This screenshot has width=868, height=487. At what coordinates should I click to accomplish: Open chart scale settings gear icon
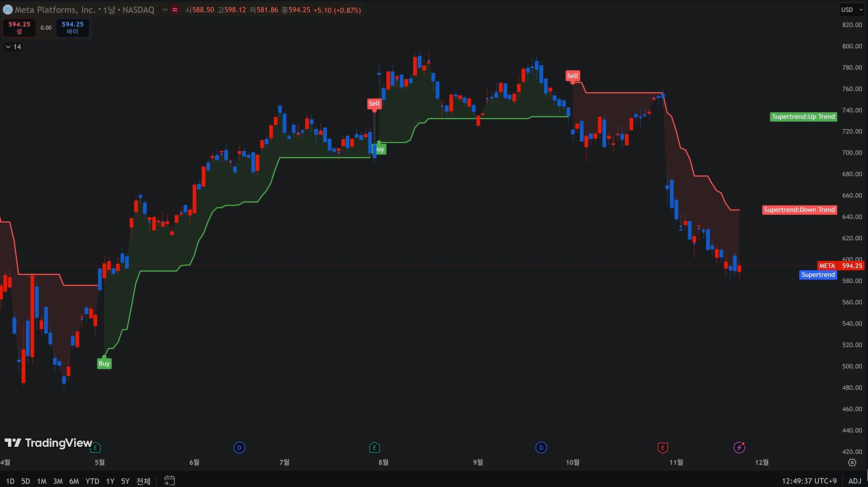(852, 463)
